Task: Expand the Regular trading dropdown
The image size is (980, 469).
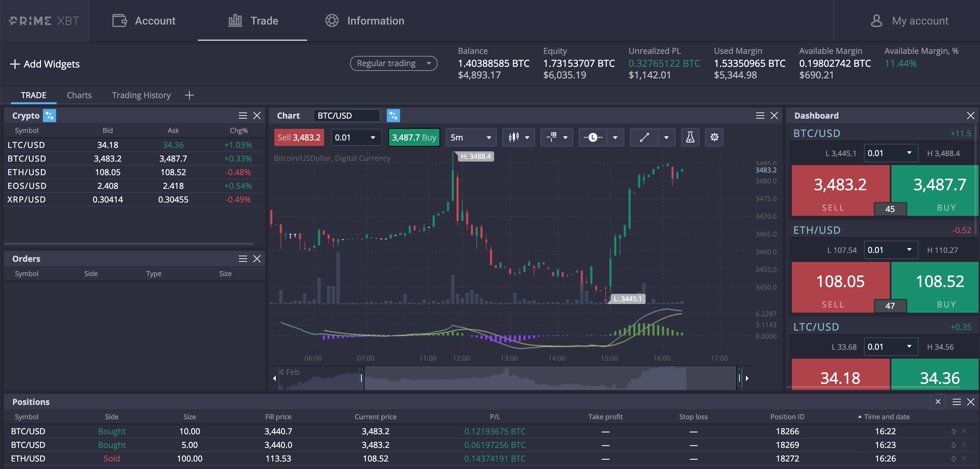Action: point(393,63)
